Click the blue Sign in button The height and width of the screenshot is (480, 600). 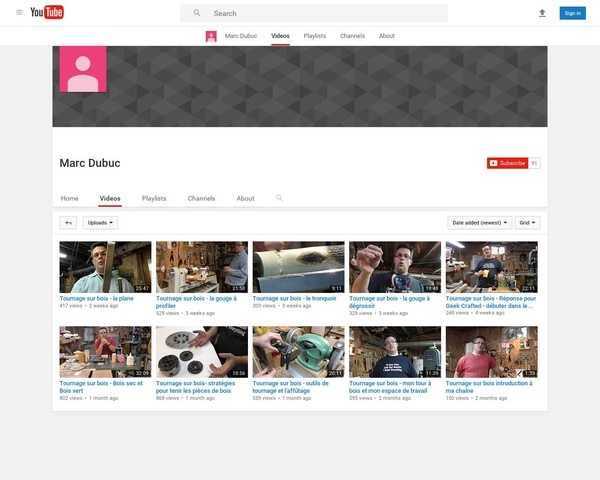coord(572,13)
